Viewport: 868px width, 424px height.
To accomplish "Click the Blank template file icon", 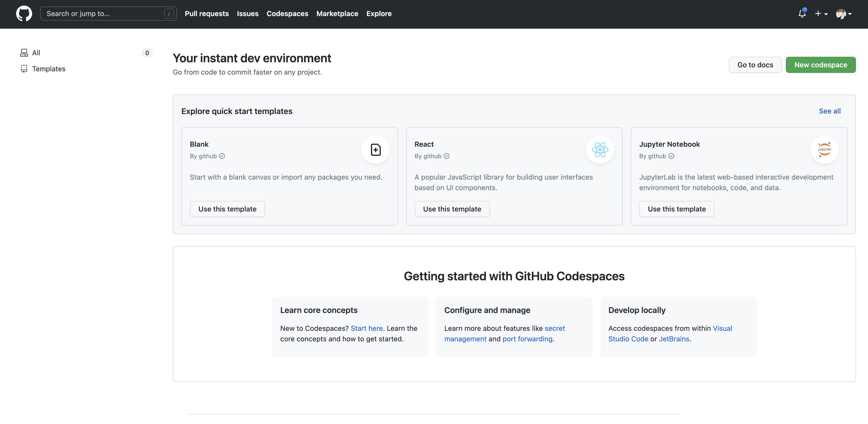I will tap(375, 150).
